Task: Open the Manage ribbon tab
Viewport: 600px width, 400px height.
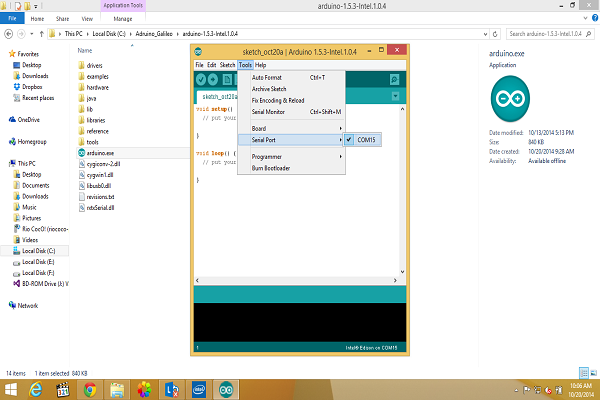Action: point(123,19)
